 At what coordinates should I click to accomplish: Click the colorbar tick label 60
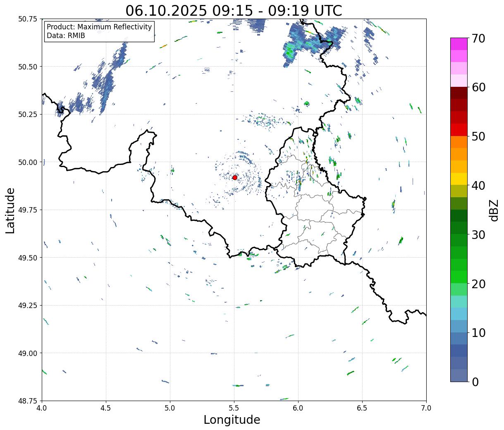(x=478, y=87)
